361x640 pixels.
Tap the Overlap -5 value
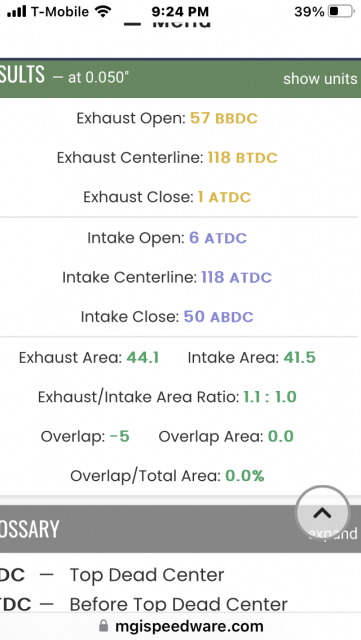[x=120, y=436]
